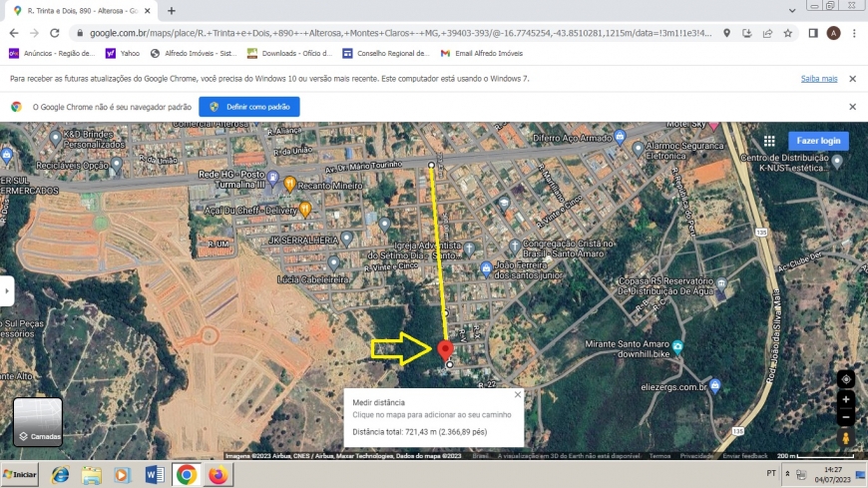Click Saiba mais link

819,79
